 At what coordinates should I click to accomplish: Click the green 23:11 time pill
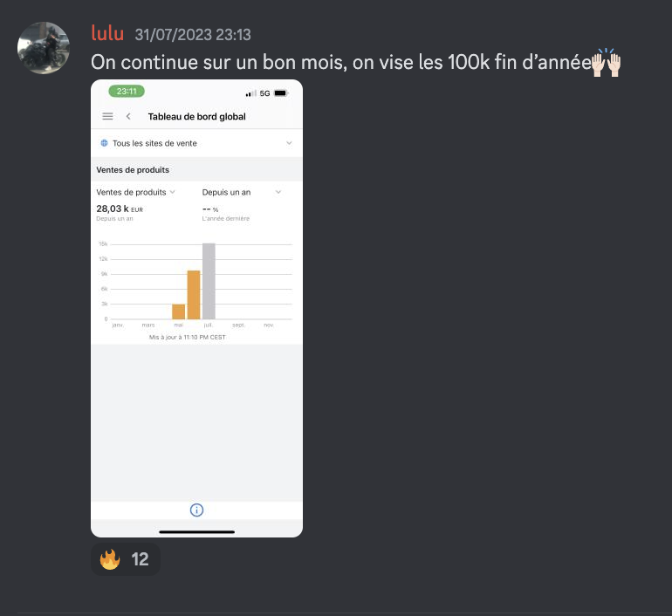coord(127,92)
